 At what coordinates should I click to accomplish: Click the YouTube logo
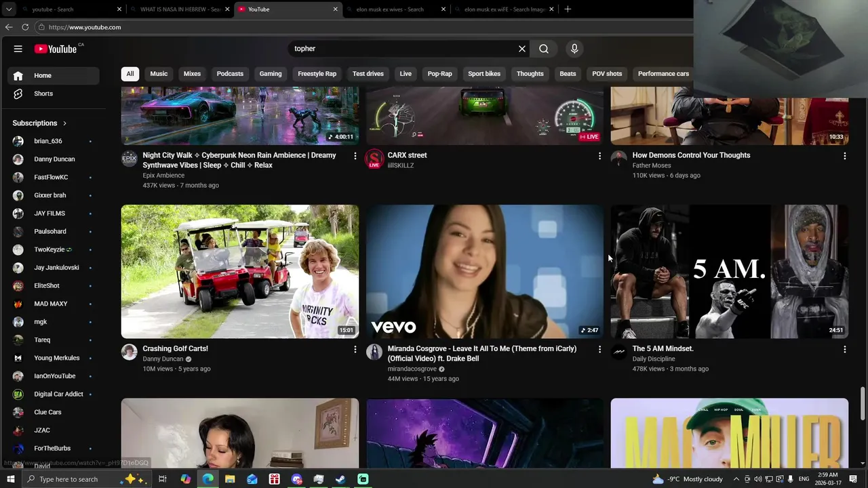pos(56,49)
